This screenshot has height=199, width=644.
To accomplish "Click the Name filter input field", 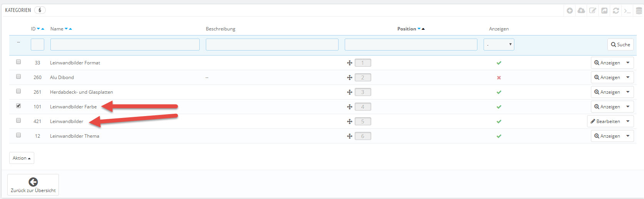I will [x=125, y=45].
